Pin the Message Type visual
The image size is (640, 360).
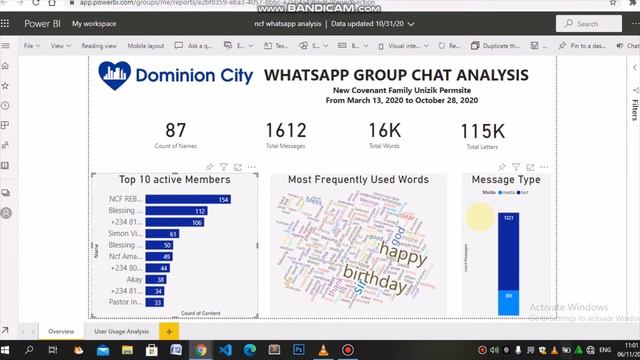[x=502, y=167]
